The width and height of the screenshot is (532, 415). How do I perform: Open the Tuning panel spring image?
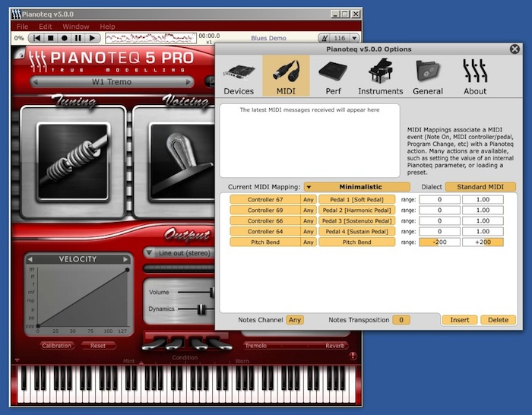click(x=73, y=162)
